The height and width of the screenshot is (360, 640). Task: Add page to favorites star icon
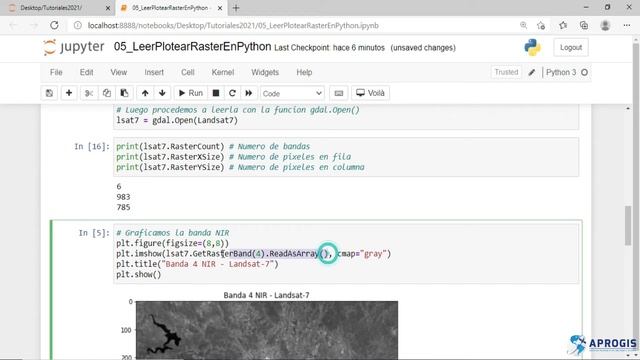tap(541, 25)
